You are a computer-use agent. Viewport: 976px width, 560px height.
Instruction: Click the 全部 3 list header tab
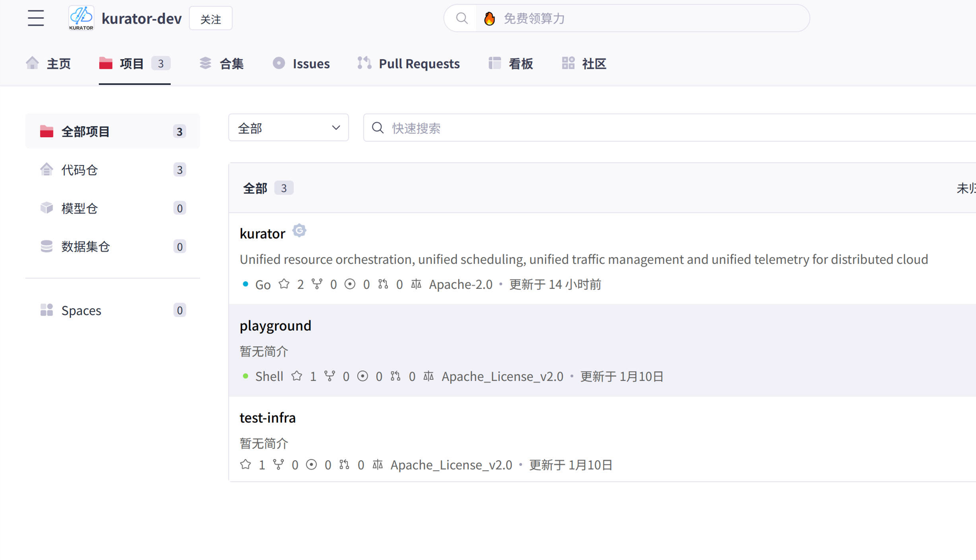[x=268, y=188]
